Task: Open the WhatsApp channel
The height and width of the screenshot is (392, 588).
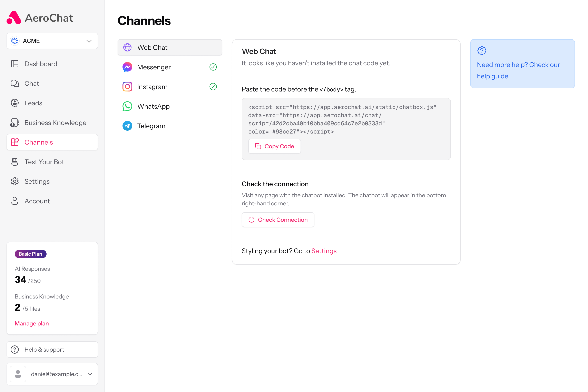Action: pyautogui.click(x=153, y=106)
